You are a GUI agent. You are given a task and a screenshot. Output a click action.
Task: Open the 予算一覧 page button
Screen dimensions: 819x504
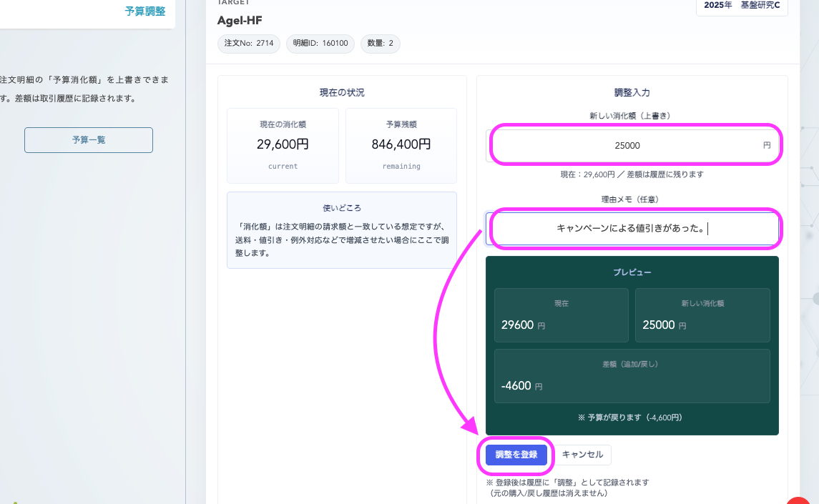(x=89, y=140)
